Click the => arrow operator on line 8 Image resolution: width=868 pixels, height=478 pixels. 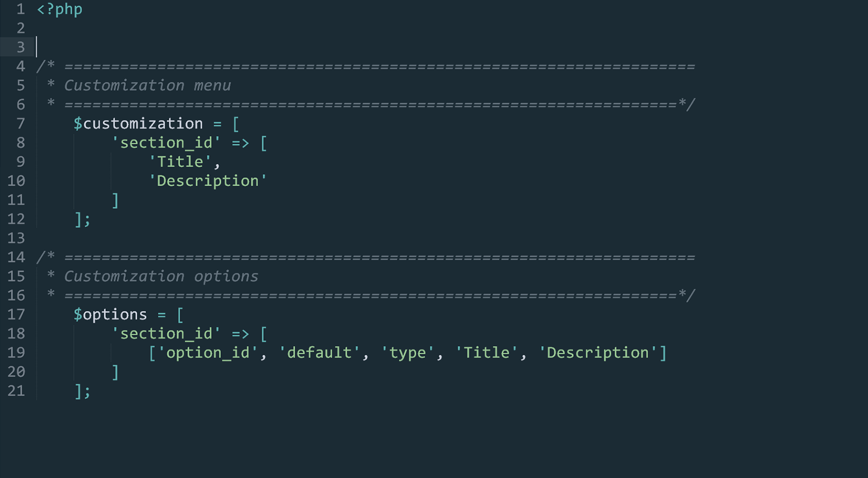(240, 143)
